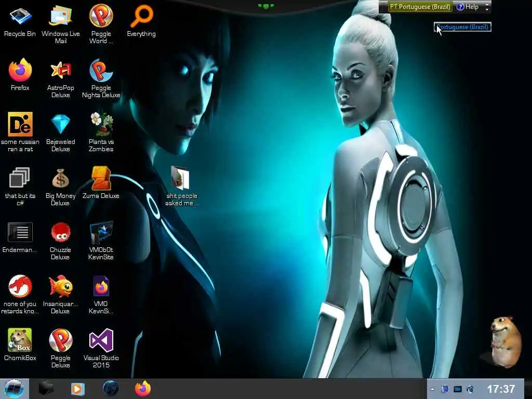Click the monitor tray icon
The width and height of the screenshot is (532, 399).
(x=458, y=389)
